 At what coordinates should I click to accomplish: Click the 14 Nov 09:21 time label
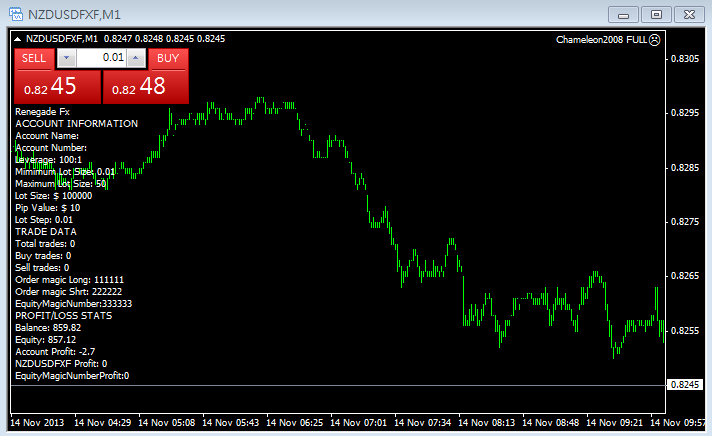tap(615, 423)
